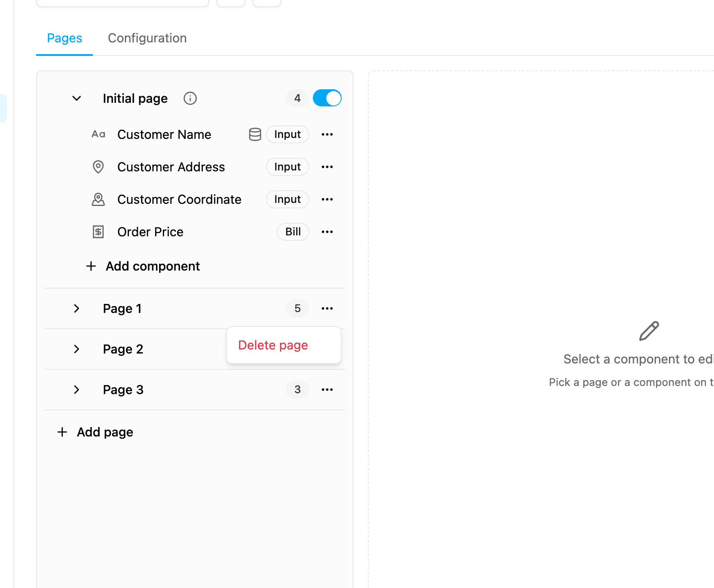This screenshot has width=714, height=588.
Task: Click the Initial page title
Action: (x=135, y=98)
